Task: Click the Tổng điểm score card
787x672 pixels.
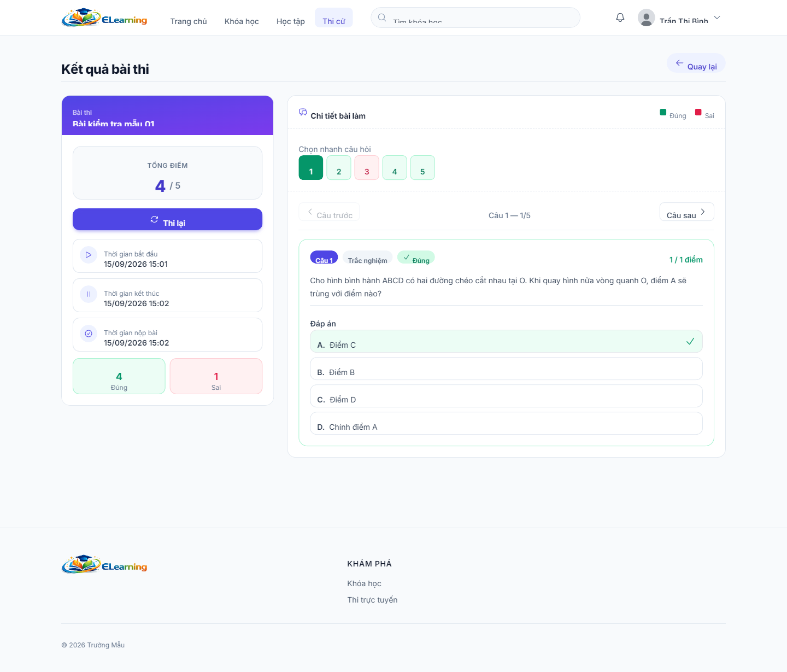Action: (x=167, y=173)
